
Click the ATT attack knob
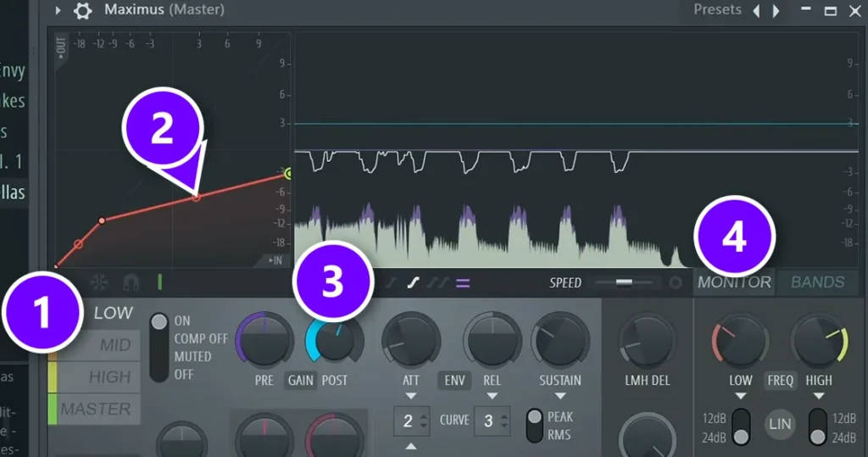pyautogui.click(x=411, y=339)
